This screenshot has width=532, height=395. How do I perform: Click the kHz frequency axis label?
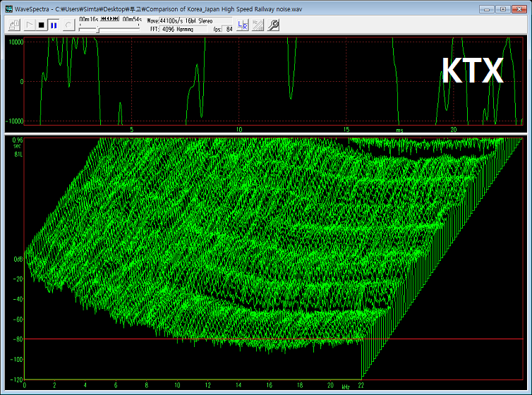click(346, 387)
